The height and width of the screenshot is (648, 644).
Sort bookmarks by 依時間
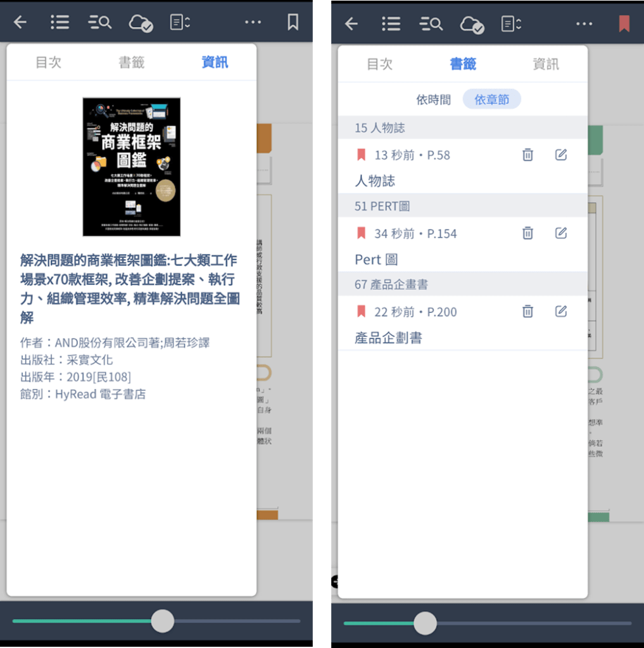[433, 99]
